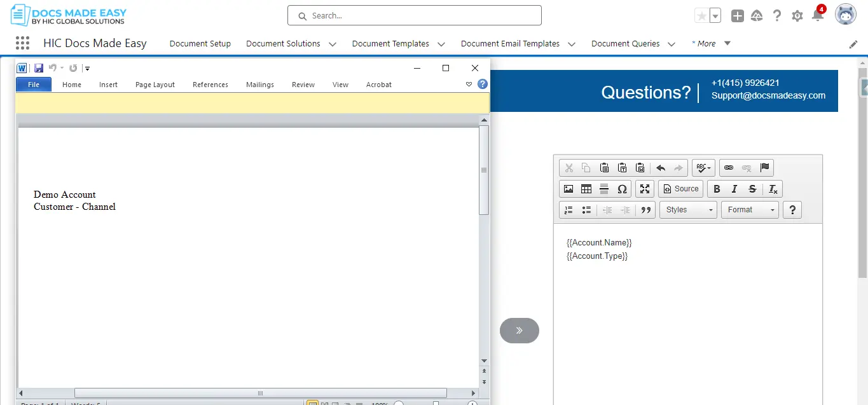This screenshot has height=405, width=868.
Task: Insert a horizontal line in the editor
Action: [x=604, y=189]
